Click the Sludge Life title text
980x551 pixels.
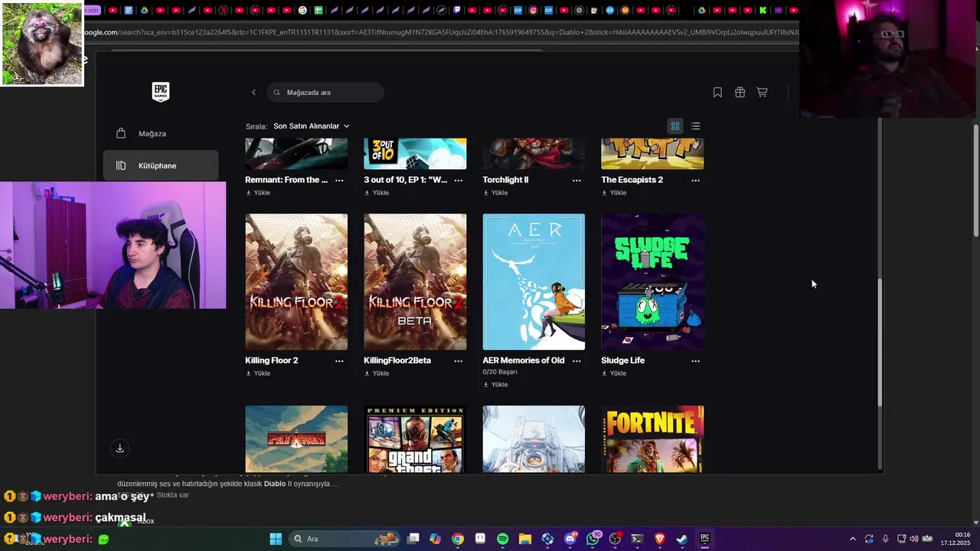[x=622, y=360]
